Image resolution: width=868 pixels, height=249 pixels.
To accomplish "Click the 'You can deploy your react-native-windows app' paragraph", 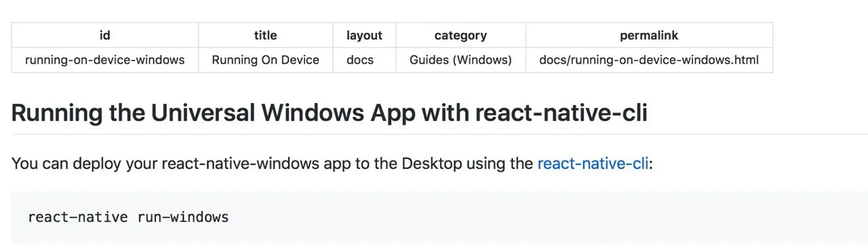I will tap(332, 164).
